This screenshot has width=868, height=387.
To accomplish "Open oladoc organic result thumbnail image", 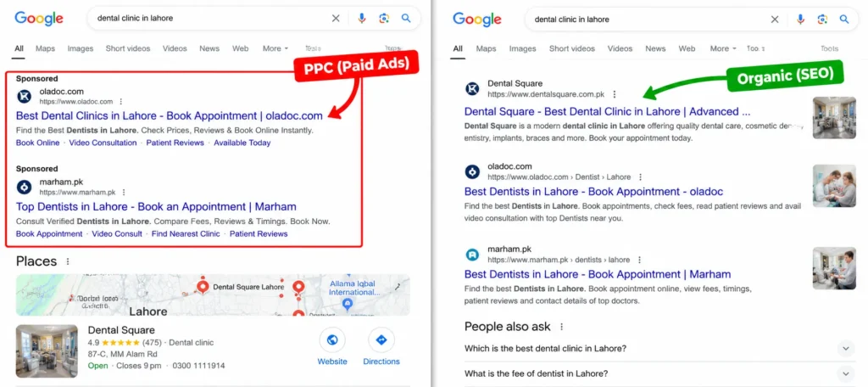I will 834,186.
